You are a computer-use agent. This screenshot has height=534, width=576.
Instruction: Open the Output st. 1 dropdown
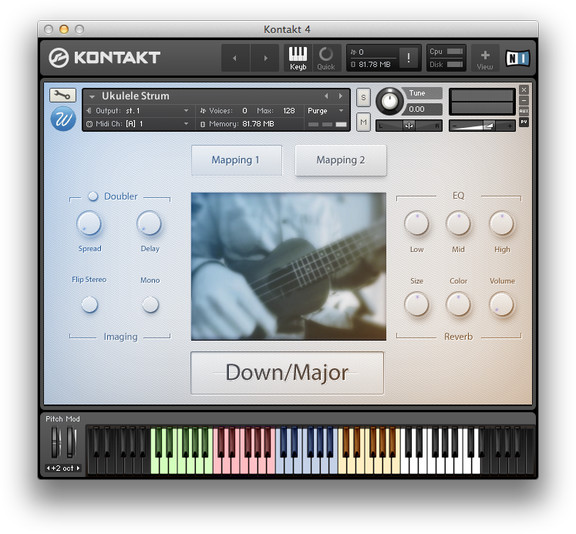click(138, 111)
